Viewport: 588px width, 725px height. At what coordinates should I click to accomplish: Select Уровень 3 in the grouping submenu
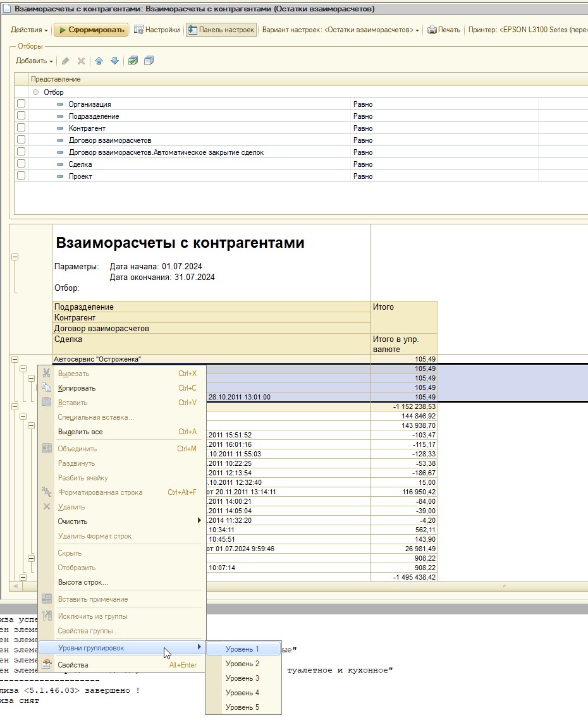click(243, 678)
